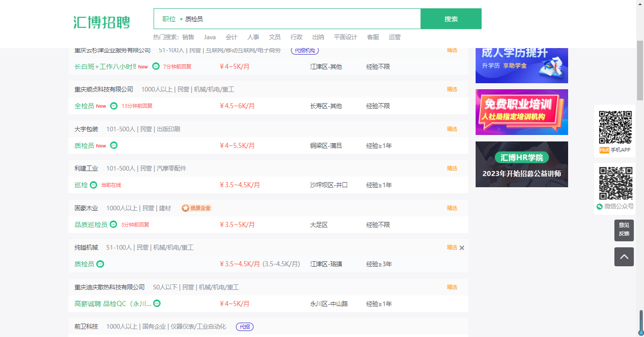Click salary ¥4.5~6K/月 of 全检员
This screenshot has height=337, width=644.
pyautogui.click(x=237, y=106)
